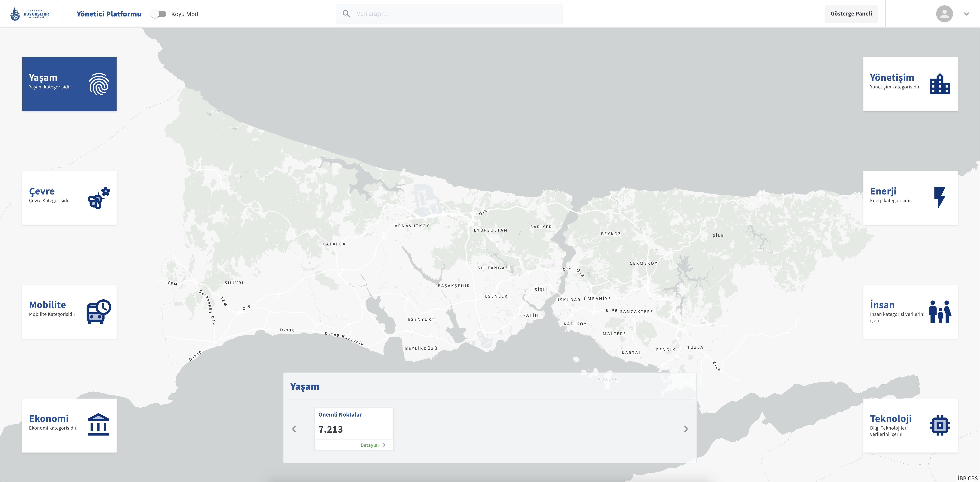Click ÜSKÜDAR district label on map
Viewport: 980px width, 482px height.
point(568,300)
